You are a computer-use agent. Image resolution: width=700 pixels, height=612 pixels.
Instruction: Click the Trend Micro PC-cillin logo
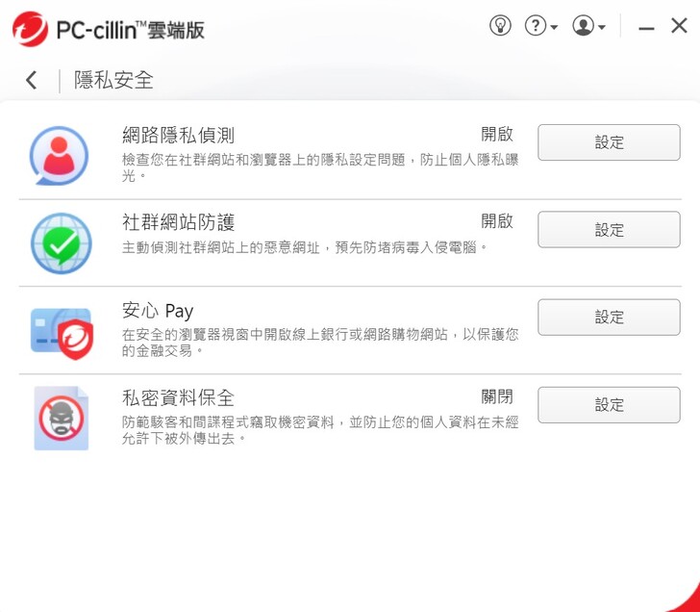31,29
